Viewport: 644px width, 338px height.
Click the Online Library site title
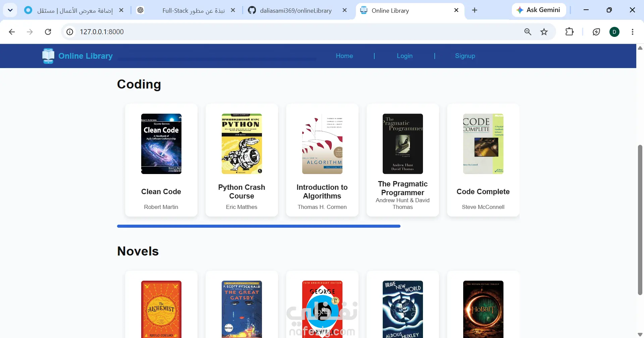[x=86, y=56]
